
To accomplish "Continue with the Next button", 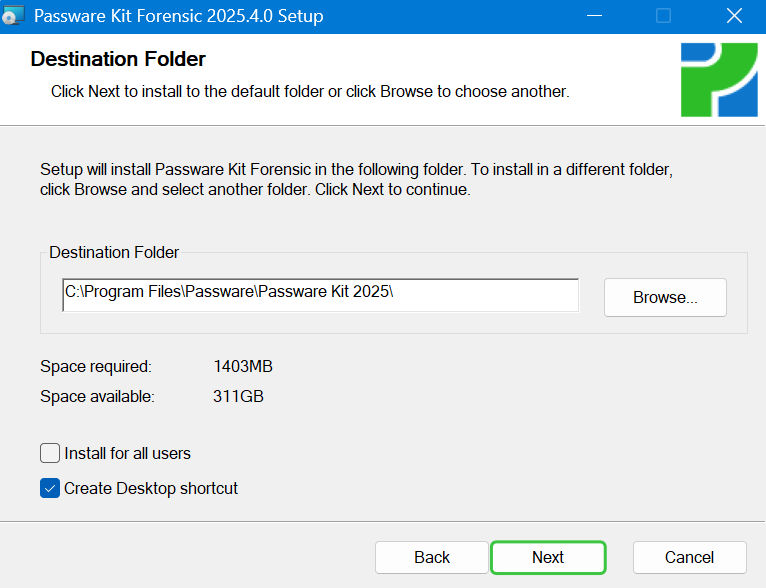I will coord(548,557).
